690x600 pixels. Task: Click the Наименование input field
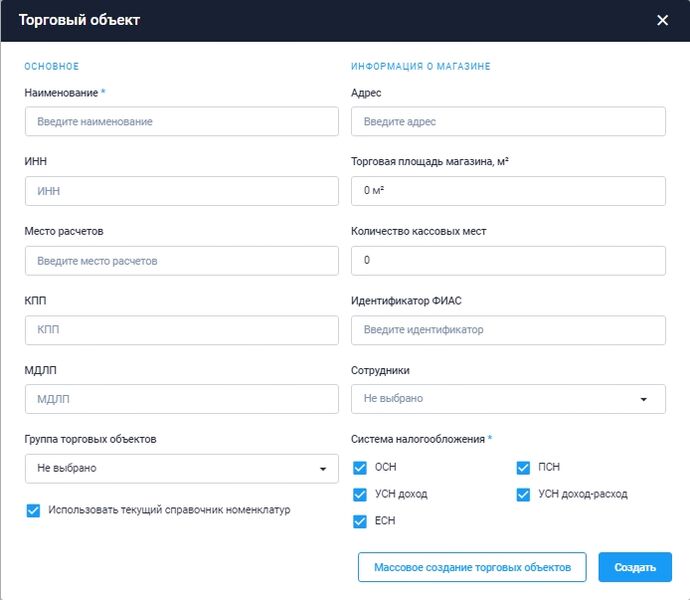(x=181, y=121)
